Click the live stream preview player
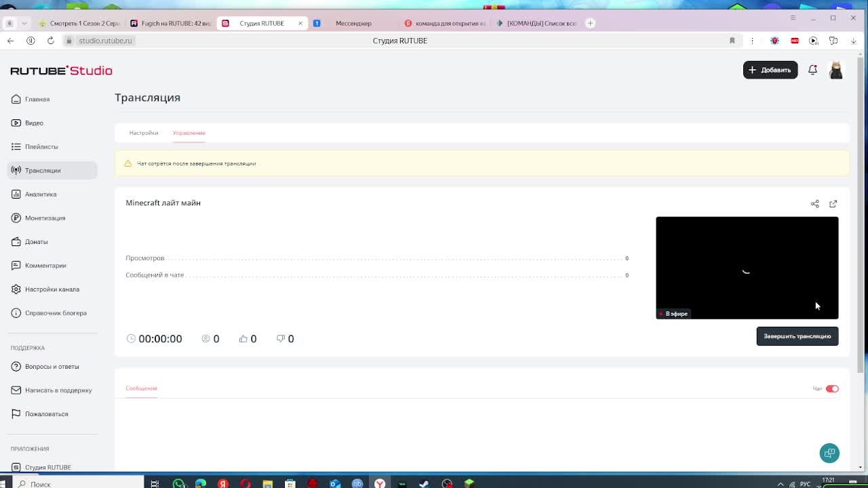 [747, 268]
